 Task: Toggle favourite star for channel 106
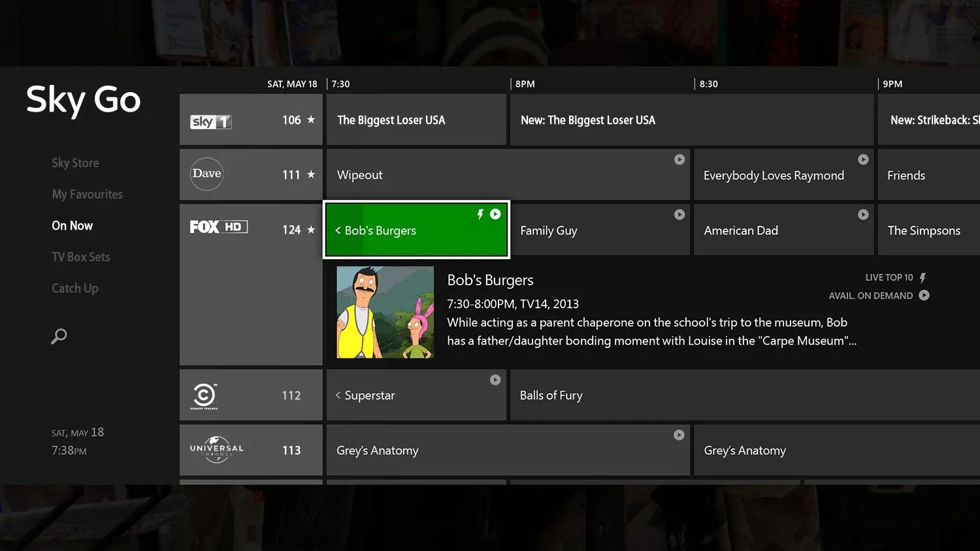311,119
